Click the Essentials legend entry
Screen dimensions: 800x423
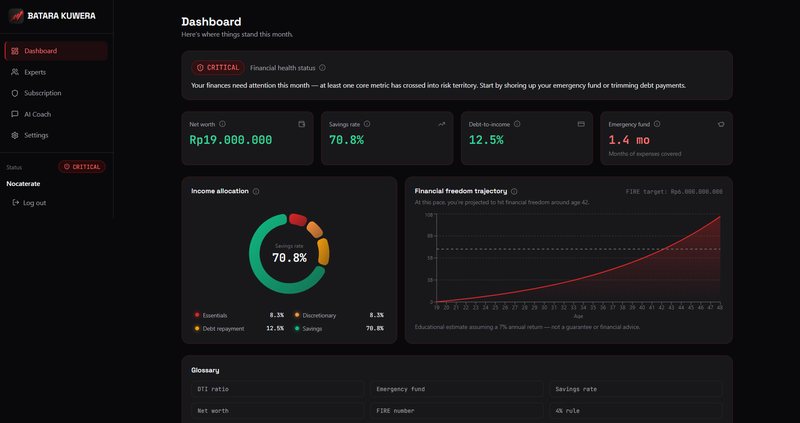click(x=239, y=315)
